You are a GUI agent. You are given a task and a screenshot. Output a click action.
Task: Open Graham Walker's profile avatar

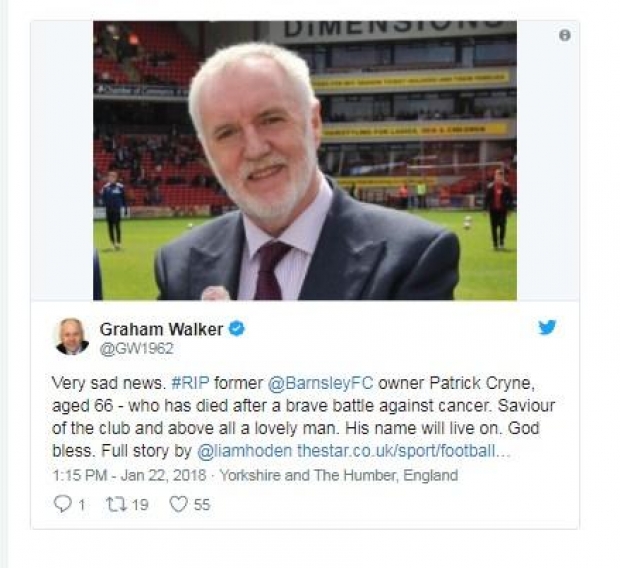pos(72,337)
